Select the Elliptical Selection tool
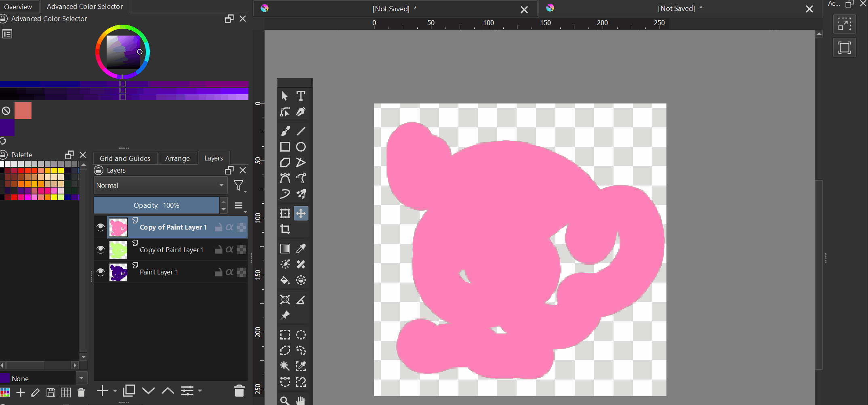Viewport: 868px width, 405px height. (x=301, y=335)
